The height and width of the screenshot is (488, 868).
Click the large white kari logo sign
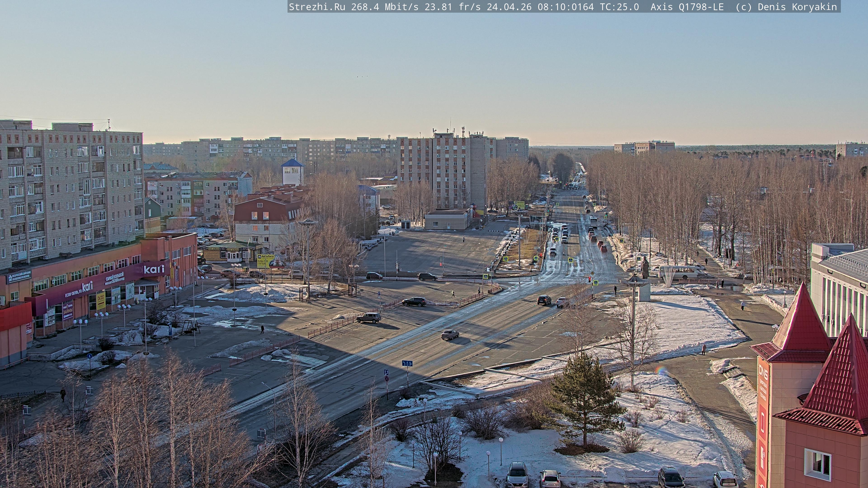pos(154,269)
